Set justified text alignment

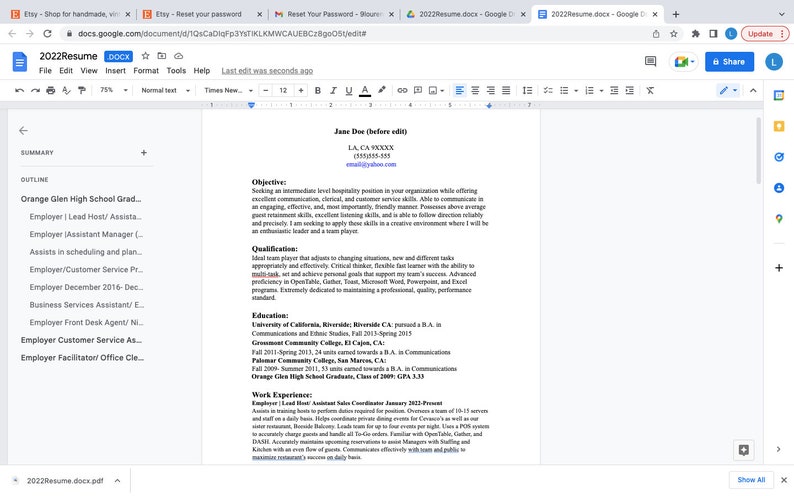(506, 91)
